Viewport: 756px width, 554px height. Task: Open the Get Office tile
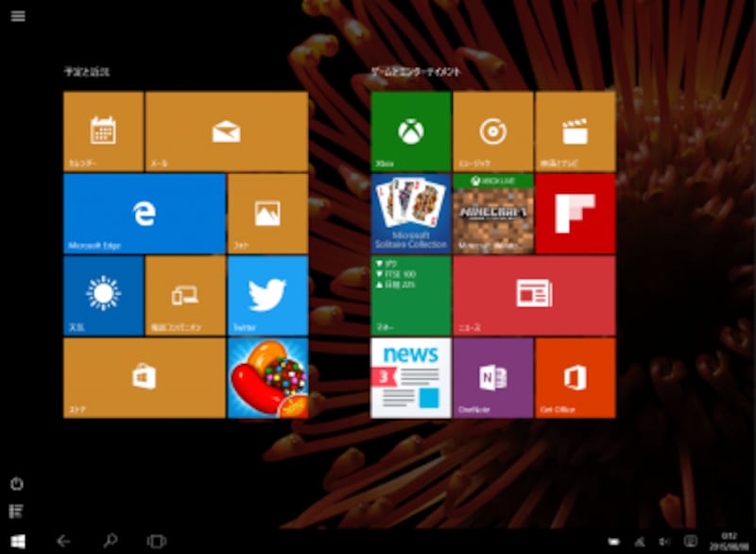[576, 377]
